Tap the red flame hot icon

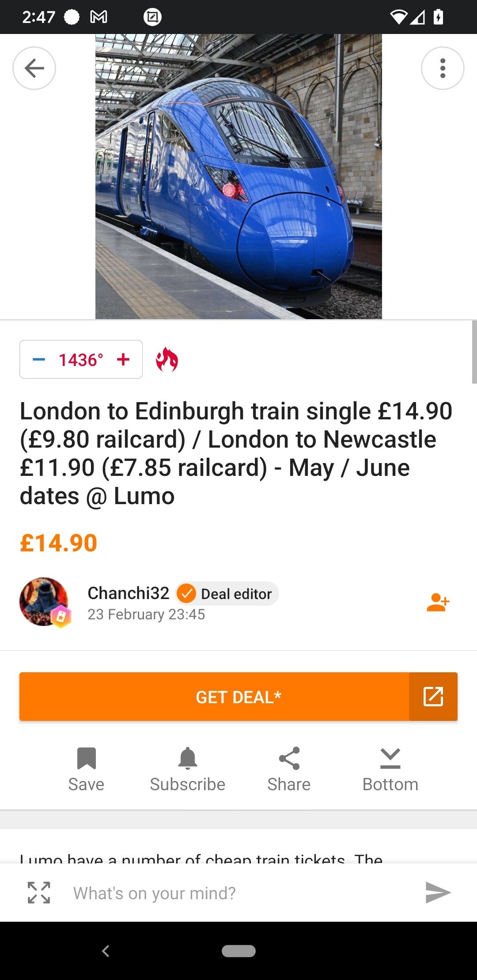coord(167,359)
